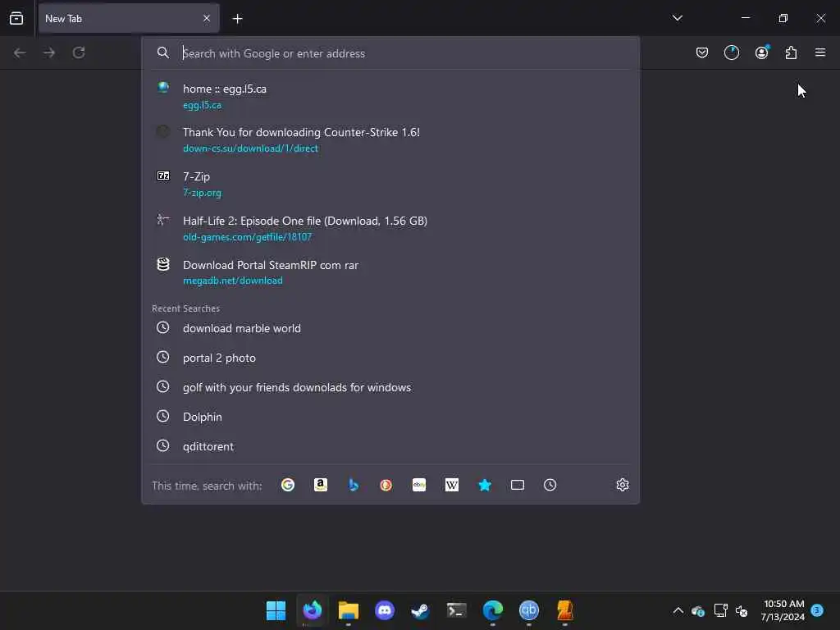Select recent search 'Dolphin'
Image resolution: width=840 pixels, height=630 pixels.
coord(390,416)
